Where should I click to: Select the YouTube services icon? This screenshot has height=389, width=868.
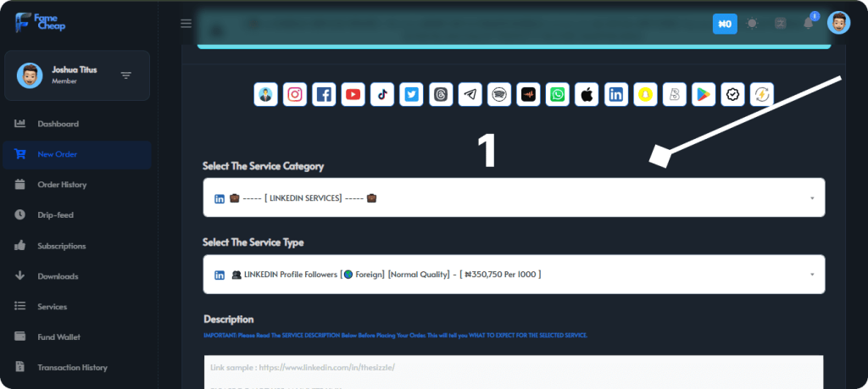coord(353,95)
